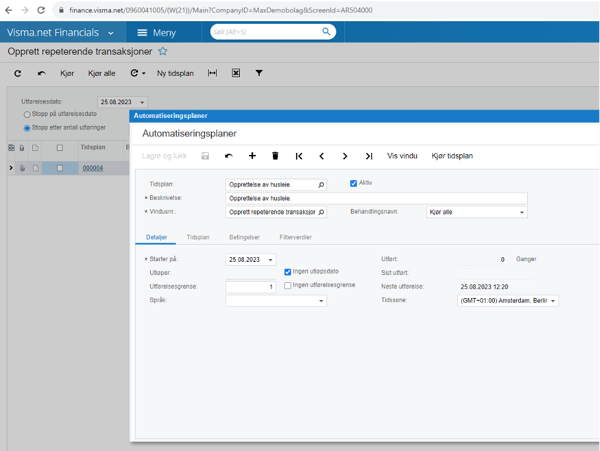600x451 pixels.
Task: Click attachment icon in row 000004
Action: (x=23, y=168)
